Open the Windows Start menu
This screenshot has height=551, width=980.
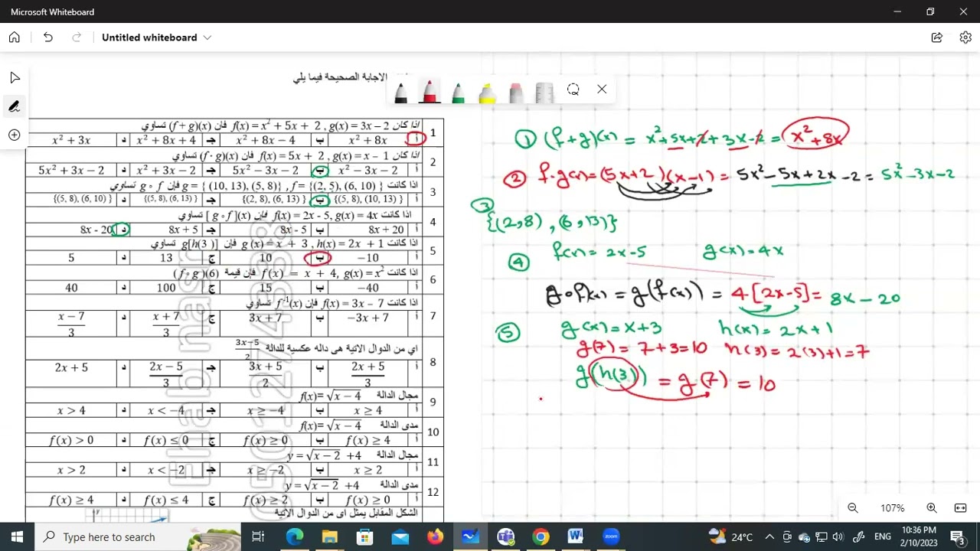(x=18, y=536)
